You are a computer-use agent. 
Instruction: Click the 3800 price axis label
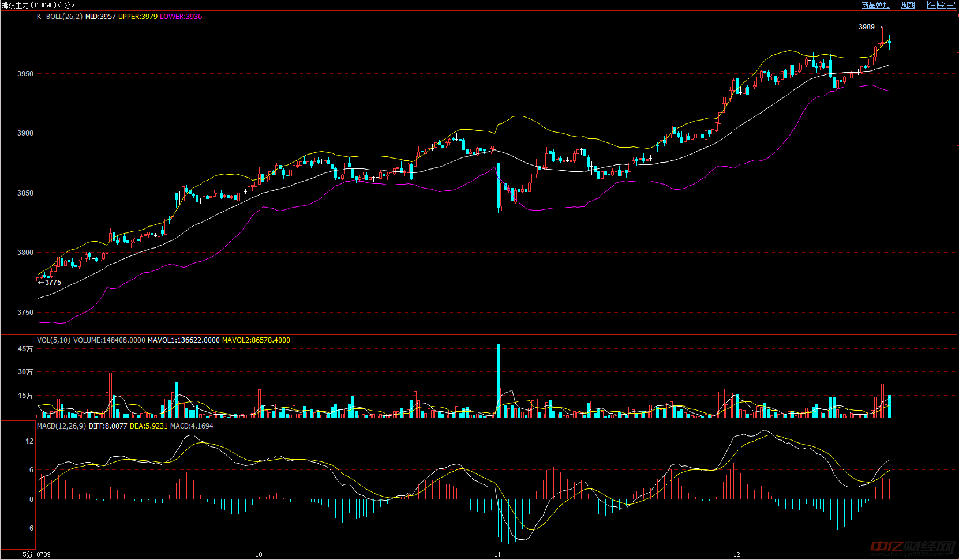click(25, 253)
